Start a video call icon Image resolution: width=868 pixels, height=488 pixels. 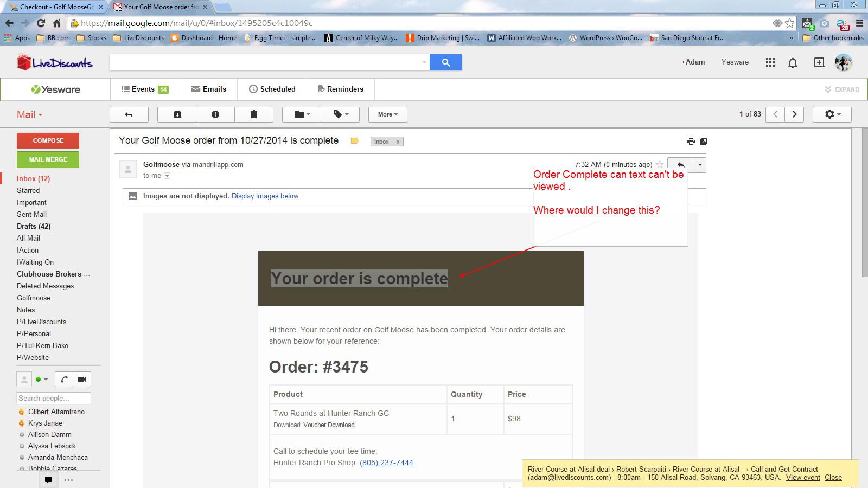tap(81, 380)
